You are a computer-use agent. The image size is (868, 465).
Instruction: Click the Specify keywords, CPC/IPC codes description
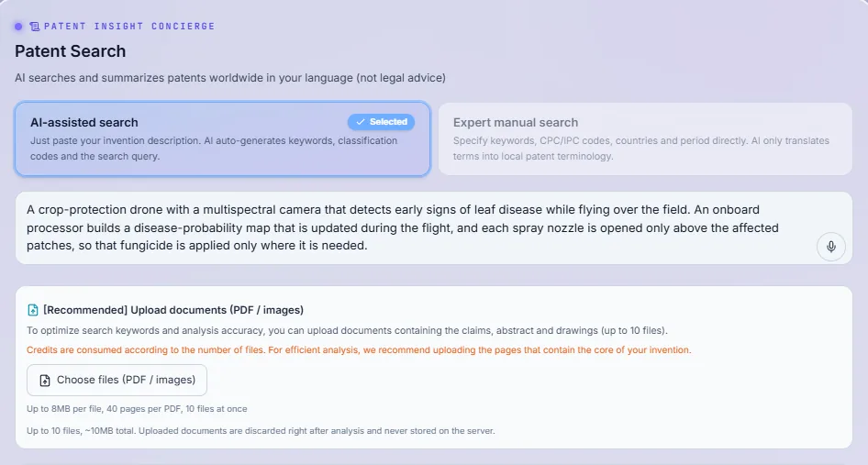click(x=641, y=149)
